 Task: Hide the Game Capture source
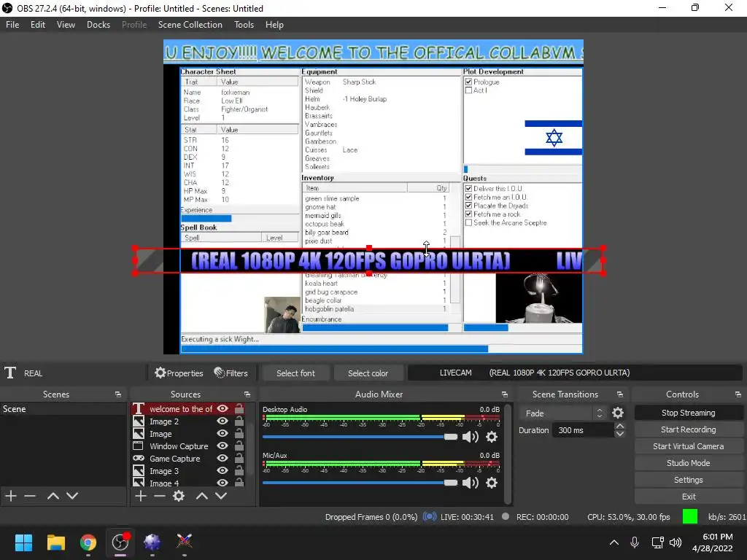pyautogui.click(x=222, y=458)
